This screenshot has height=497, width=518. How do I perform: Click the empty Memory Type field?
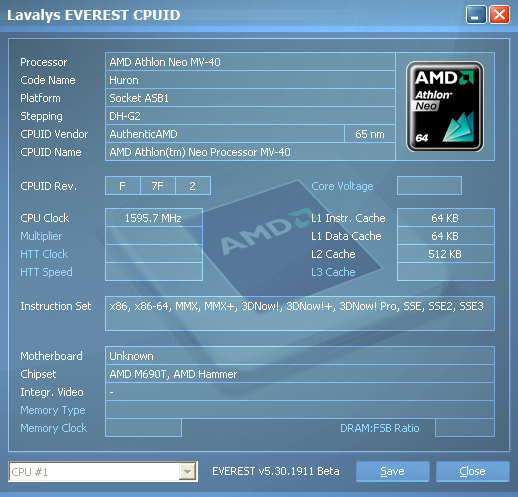click(300, 410)
